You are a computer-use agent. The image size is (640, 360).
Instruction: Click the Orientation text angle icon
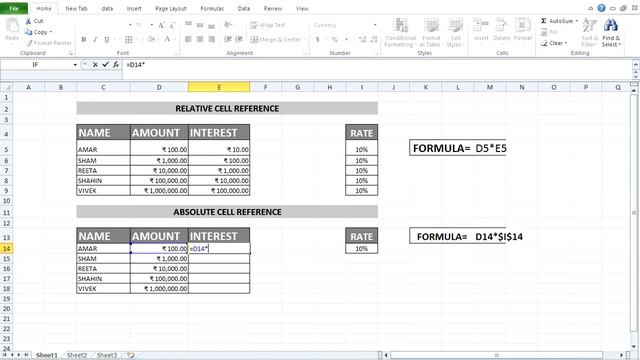[x=228, y=25]
